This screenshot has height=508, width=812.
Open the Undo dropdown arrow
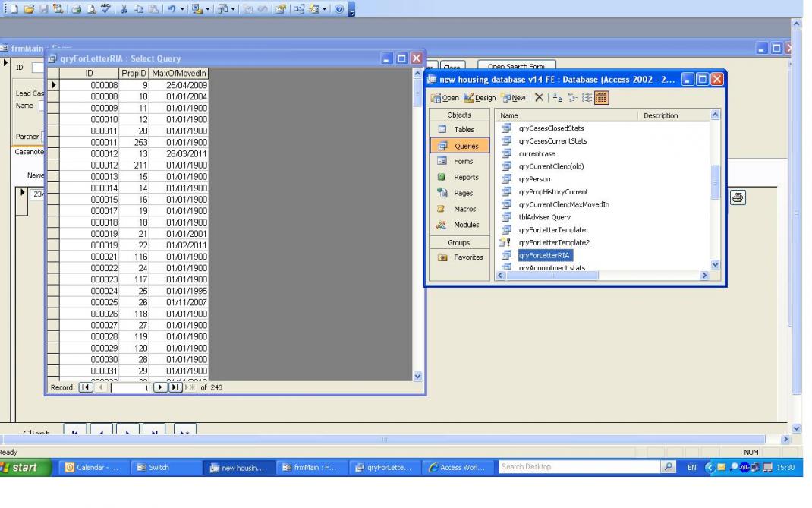pos(182,9)
